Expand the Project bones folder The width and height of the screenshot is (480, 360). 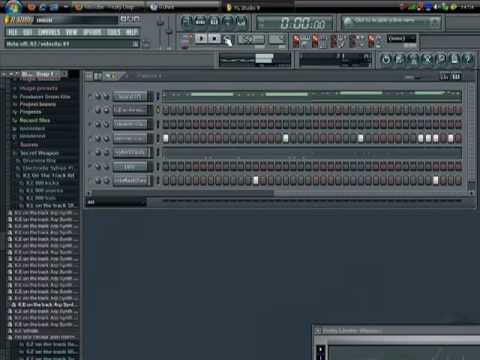38,104
